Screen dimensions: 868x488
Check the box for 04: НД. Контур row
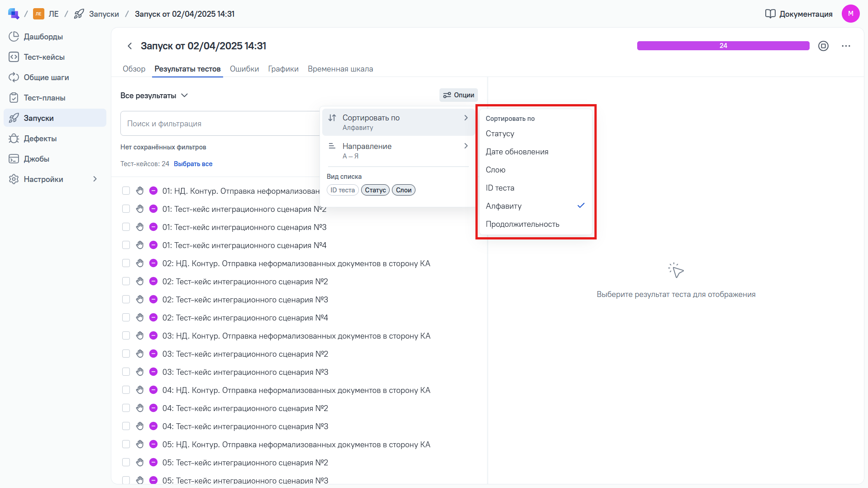tap(126, 390)
